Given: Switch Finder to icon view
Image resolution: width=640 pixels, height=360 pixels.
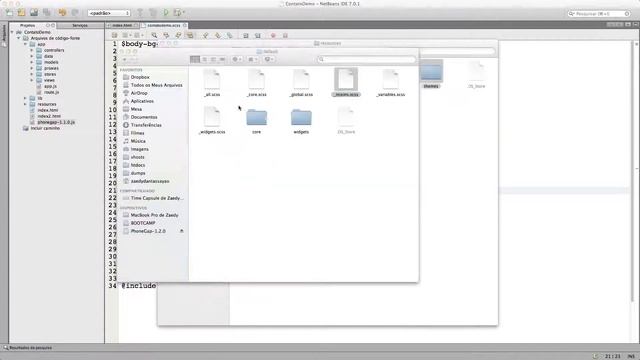Looking at the screenshot, I should (x=195, y=60).
